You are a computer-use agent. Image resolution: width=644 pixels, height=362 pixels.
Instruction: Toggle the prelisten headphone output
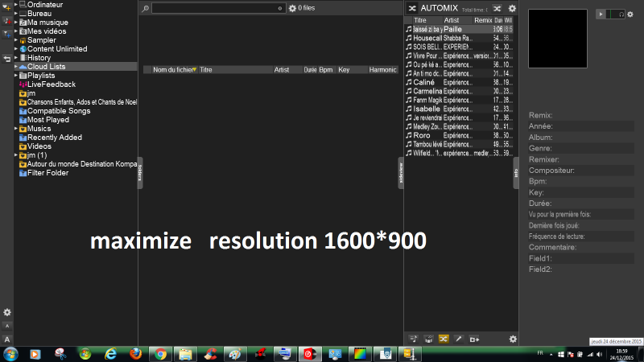click(621, 14)
